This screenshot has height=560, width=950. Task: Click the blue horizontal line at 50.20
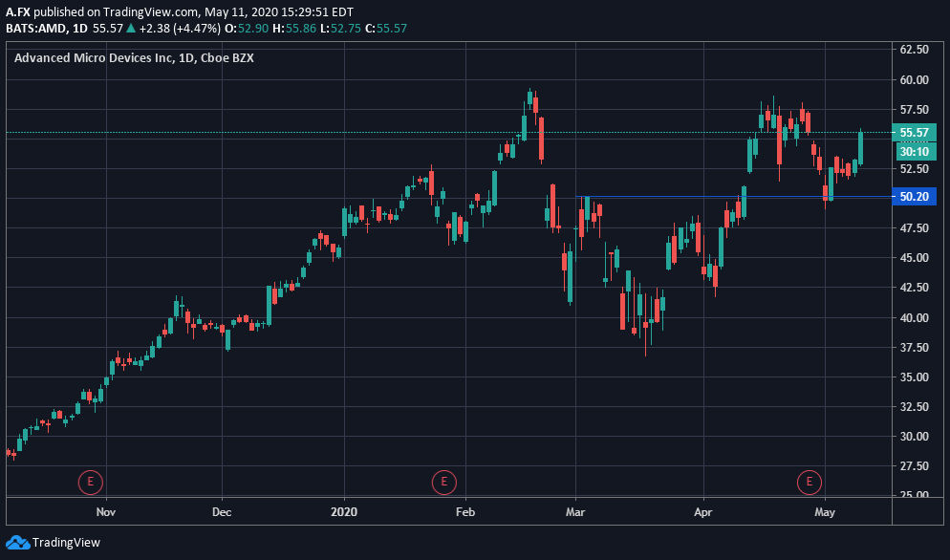point(733,196)
